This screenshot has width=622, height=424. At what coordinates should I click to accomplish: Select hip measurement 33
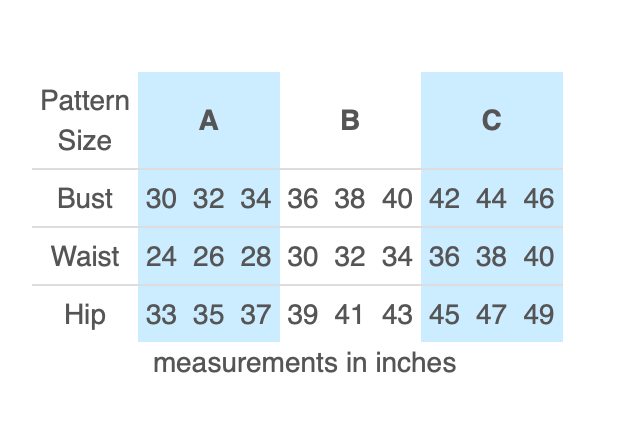[x=161, y=314]
